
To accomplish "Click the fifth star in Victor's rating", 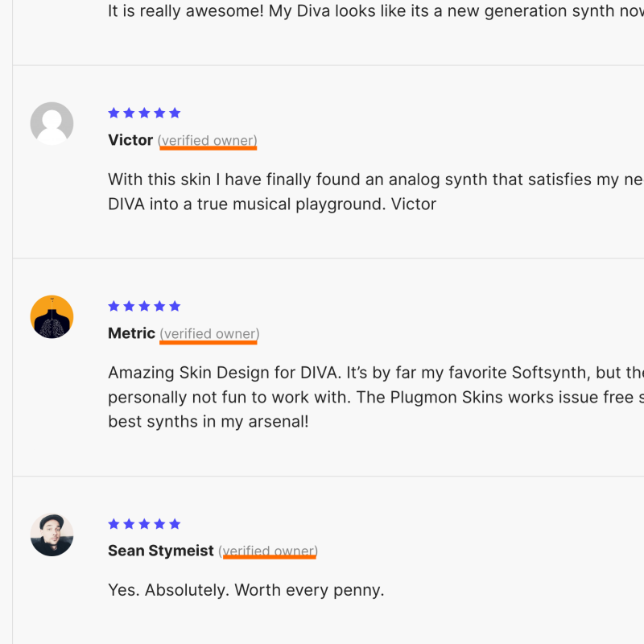I will point(175,113).
